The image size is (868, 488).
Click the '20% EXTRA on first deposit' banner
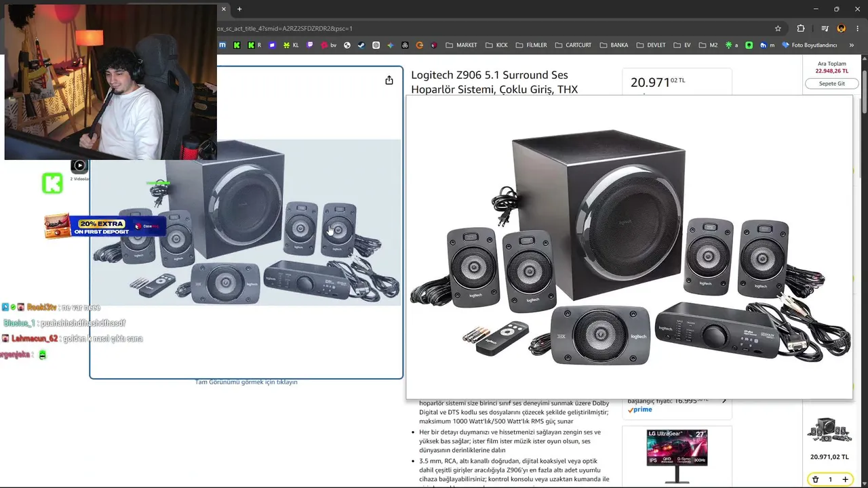pyautogui.click(x=104, y=226)
